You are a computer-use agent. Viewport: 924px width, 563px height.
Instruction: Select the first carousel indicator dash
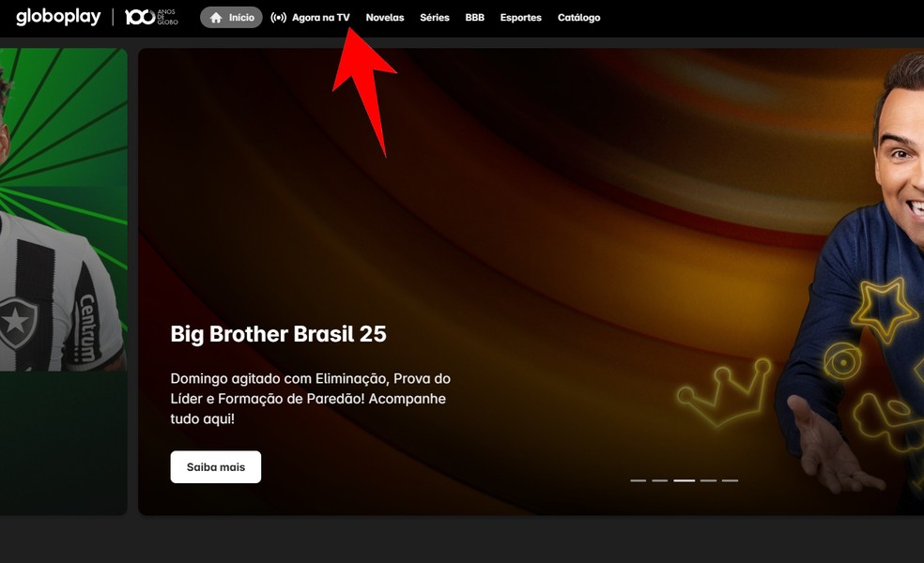639,480
